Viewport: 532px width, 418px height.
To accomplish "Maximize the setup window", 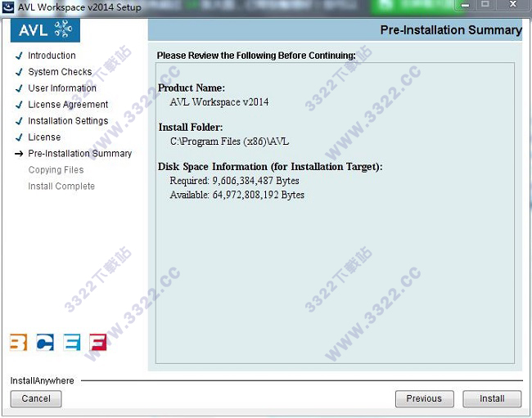I will click(485, 4).
